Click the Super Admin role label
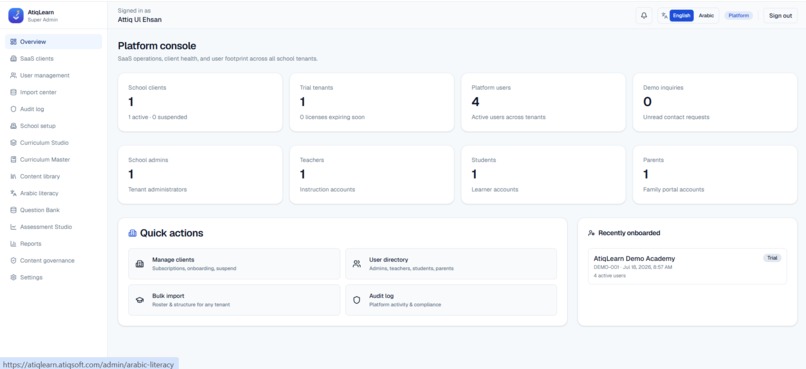 tap(43, 20)
